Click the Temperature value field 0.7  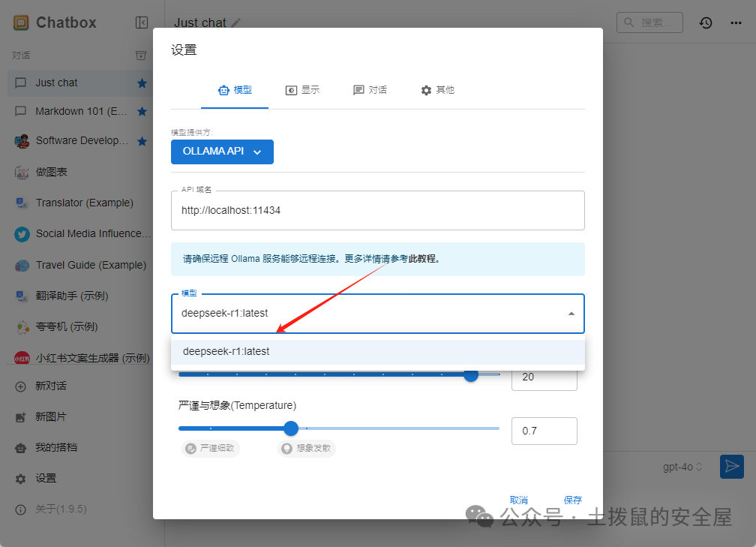coord(544,431)
